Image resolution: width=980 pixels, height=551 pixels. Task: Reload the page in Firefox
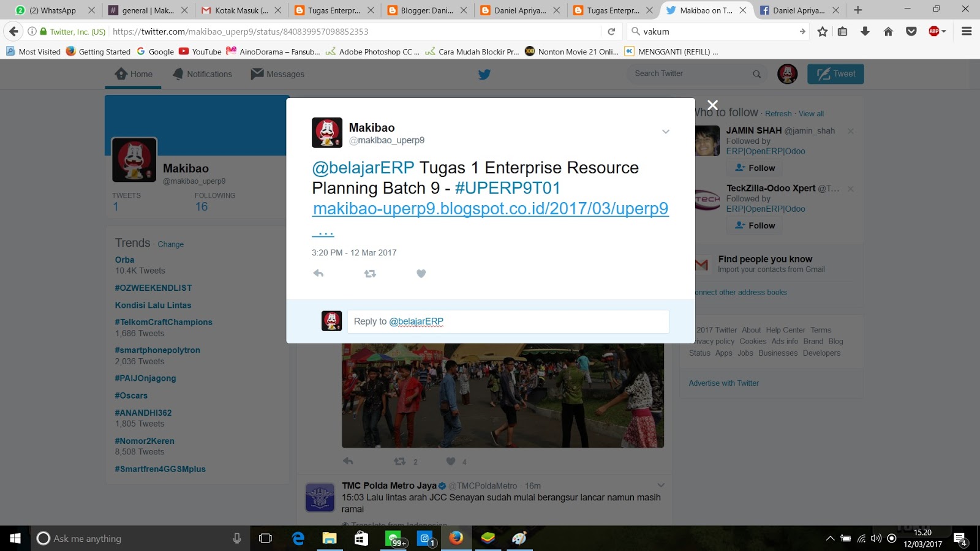pos(611,32)
